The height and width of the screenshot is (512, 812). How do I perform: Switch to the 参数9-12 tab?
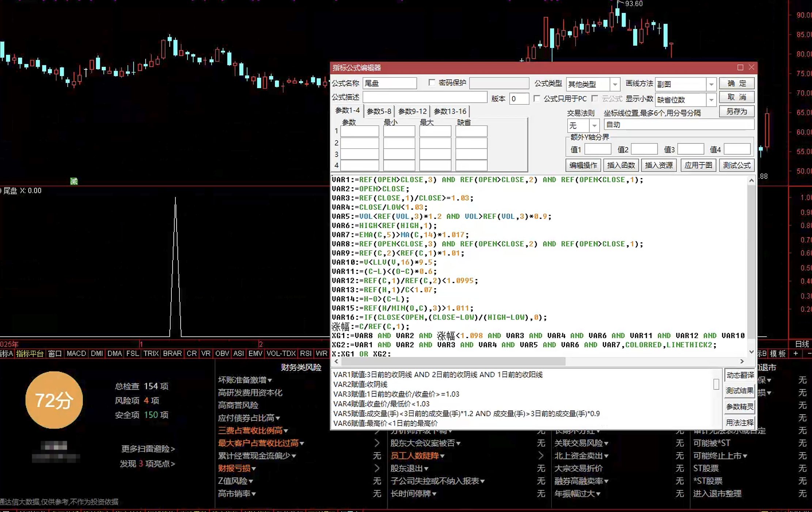click(x=413, y=111)
